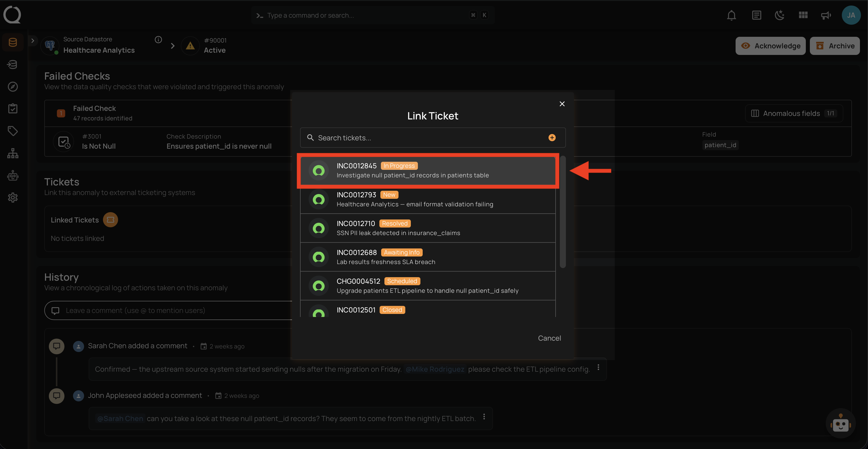Screen dimensions: 868x449
Task: Select ticket INC0012845 In Progress
Action: click(x=428, y=171)
